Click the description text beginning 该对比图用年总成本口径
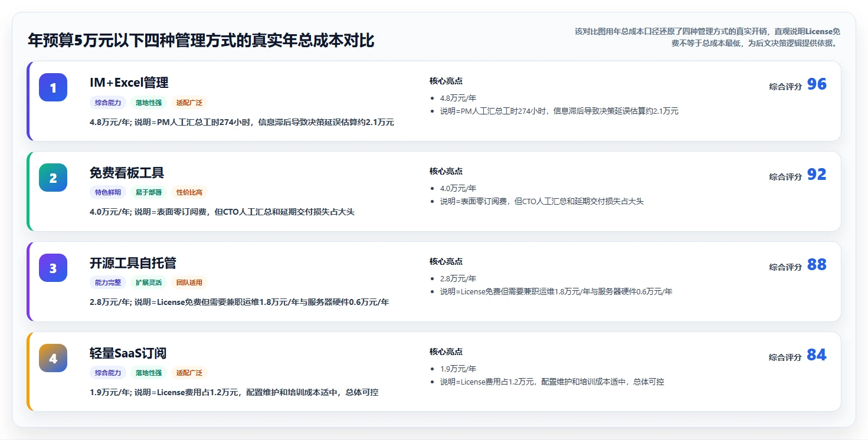868x440 pixels. 707,37
